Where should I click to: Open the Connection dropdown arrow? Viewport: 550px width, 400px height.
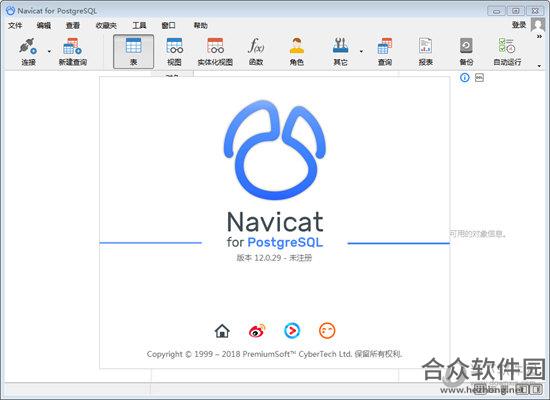pyautogui.click(x=49, y=52)
